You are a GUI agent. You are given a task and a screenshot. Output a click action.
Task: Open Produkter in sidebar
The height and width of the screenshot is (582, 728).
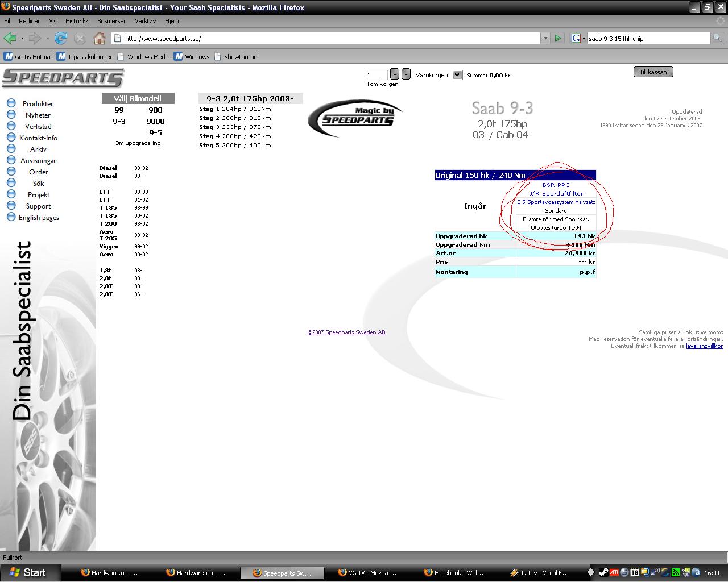pos(38,104)
